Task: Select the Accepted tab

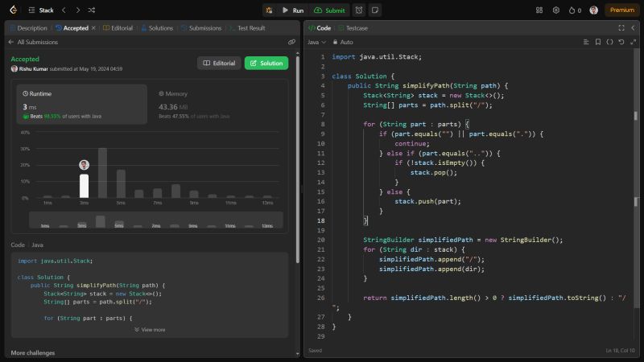Action: tap(72, 28)
